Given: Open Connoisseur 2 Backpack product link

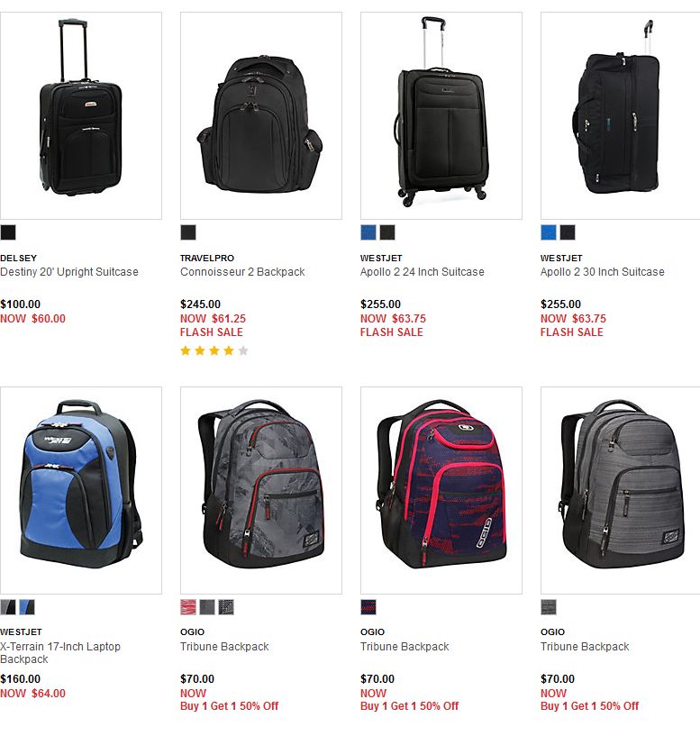Looking at the screenshot, I should 242,272.
